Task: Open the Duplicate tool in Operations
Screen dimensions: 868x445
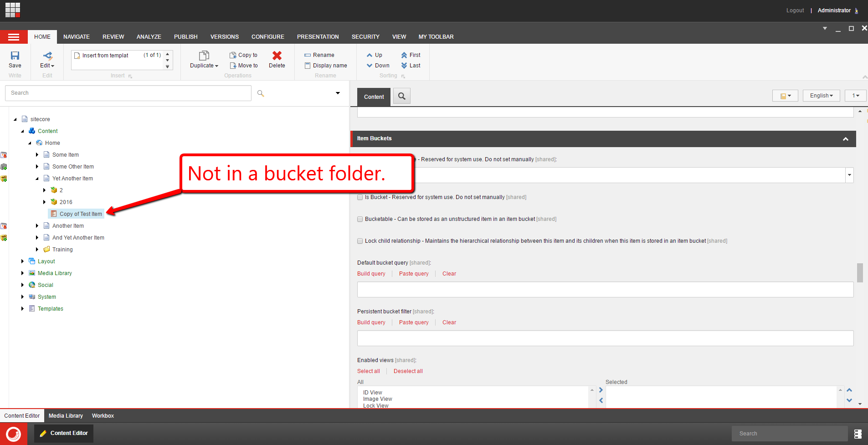Action: tap(204, 60)
